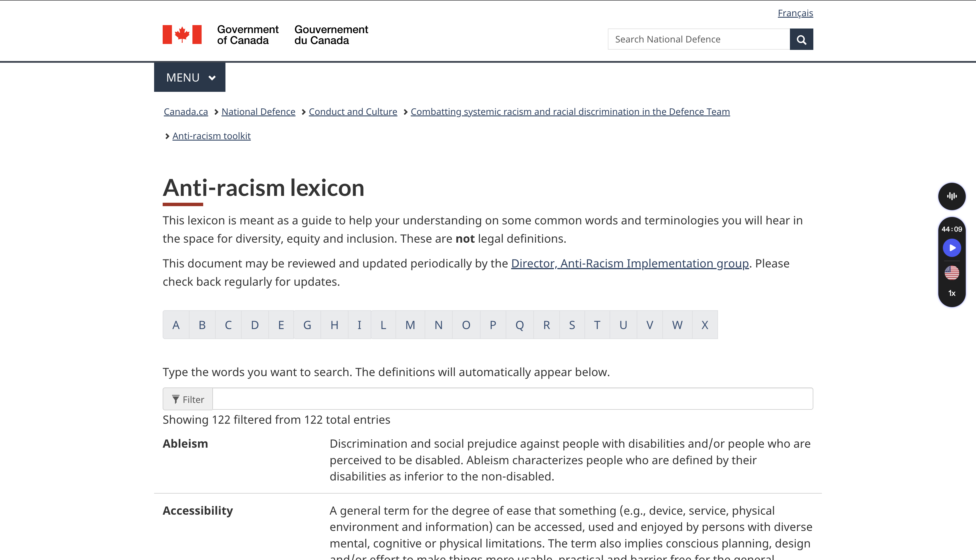The width and height of the screenshot is (976, 560).
Task: Click the Search National Defence field
Action: (x=699, y=39)
